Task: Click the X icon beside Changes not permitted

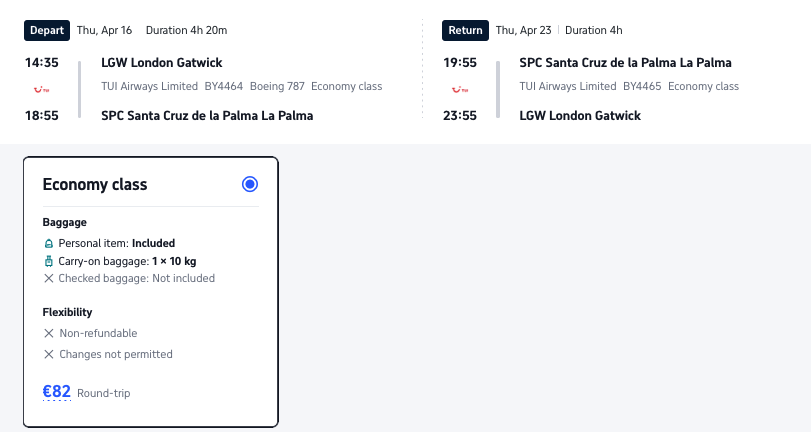Action: click(x=49, y=354)
